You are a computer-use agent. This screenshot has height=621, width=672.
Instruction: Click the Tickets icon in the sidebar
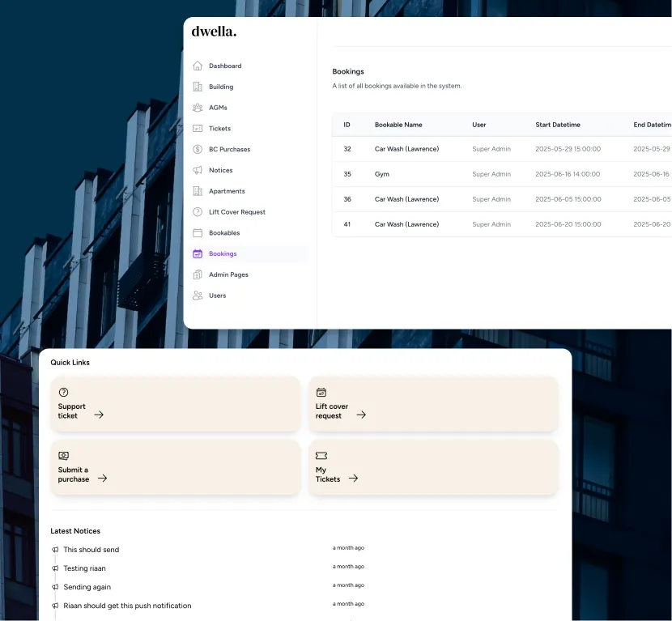click(x=197, y=128)
